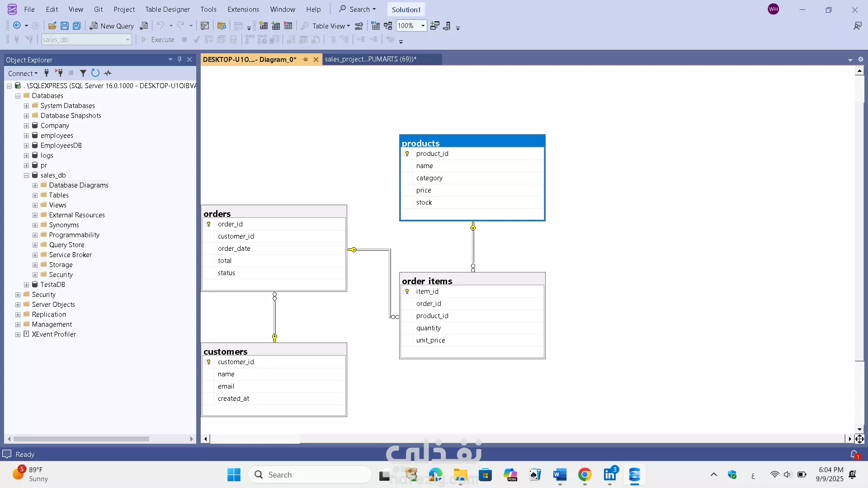Click the Refresh icon in Object Explorer

pos(95,73)
